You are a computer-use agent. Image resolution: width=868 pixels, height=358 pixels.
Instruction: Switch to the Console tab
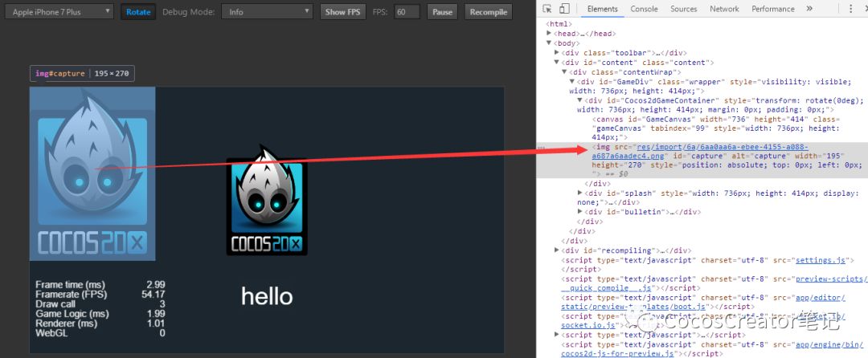(x=644, y=9)
